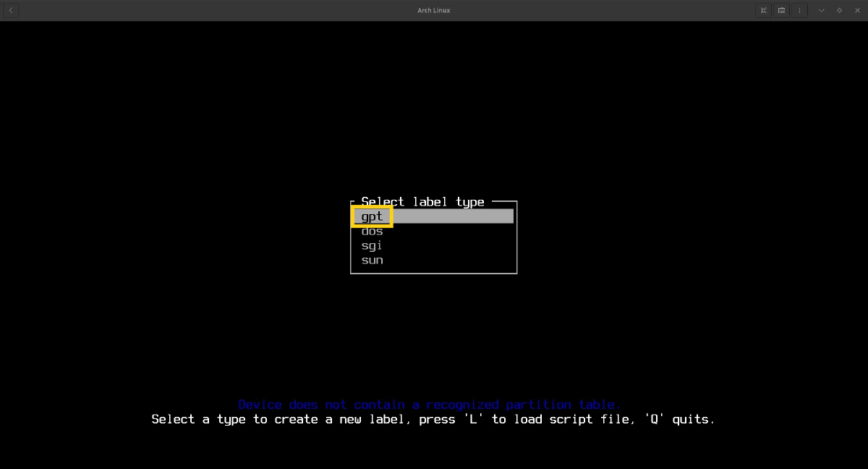868x469 pixels.
Task: Click the "Select label type" dialog title
Action: click(x=422, y=202)
